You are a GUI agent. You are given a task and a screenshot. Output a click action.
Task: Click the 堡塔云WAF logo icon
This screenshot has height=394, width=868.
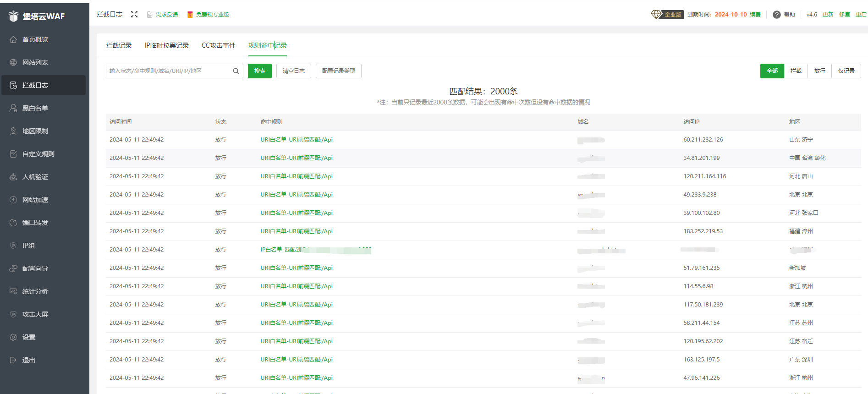pos(13,16)
